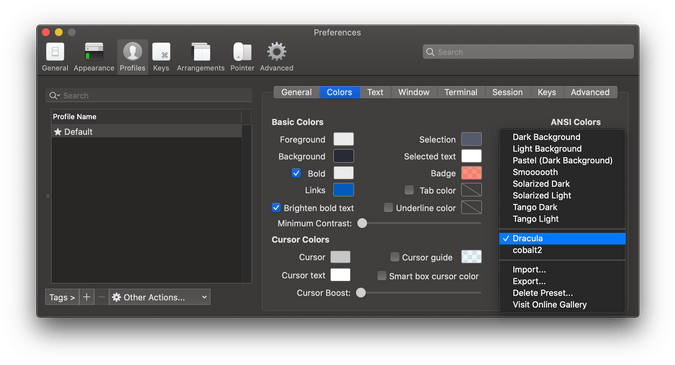
Task: Open the Cursor text color swatch
Action: [x=340, y=275]
